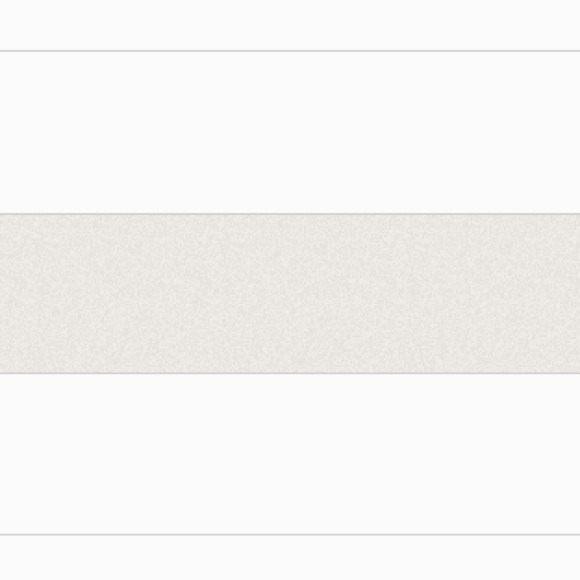Click the wide white band below the beige stripe
This screenshot has width=580, height=580.
tap(290, 453)
